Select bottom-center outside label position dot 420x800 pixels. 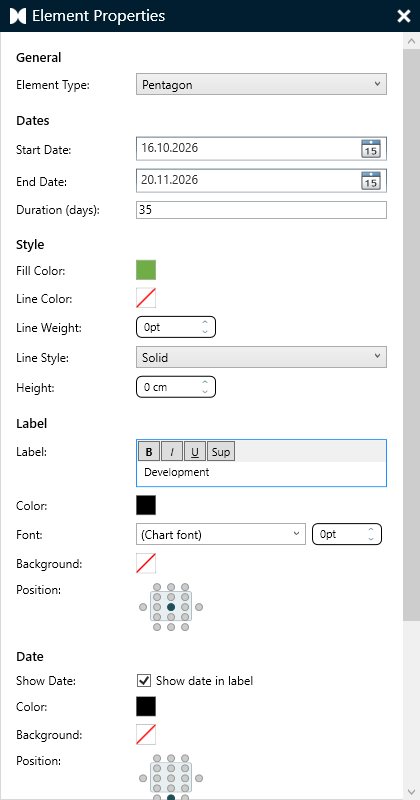[171, 627]
